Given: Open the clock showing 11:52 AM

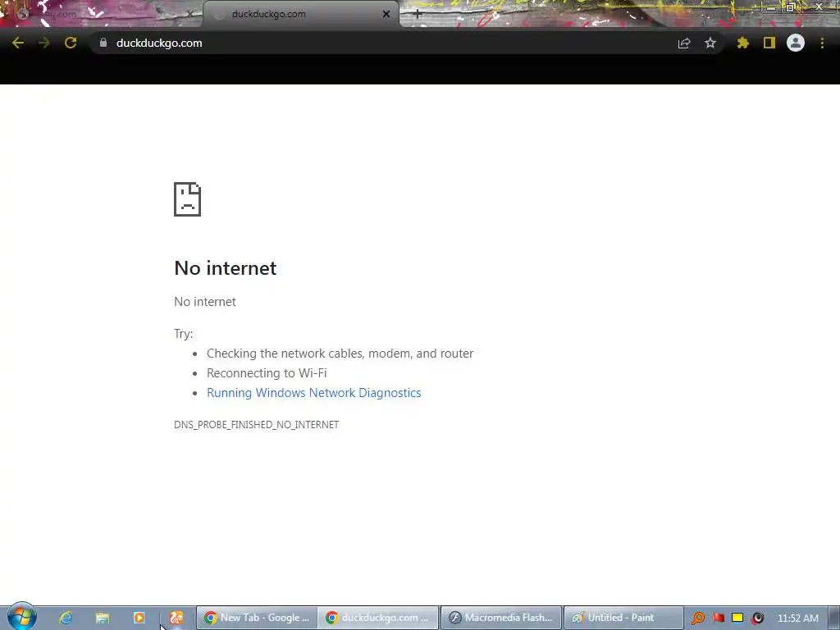Looking at the screenshot, I should tap(797, 618).
